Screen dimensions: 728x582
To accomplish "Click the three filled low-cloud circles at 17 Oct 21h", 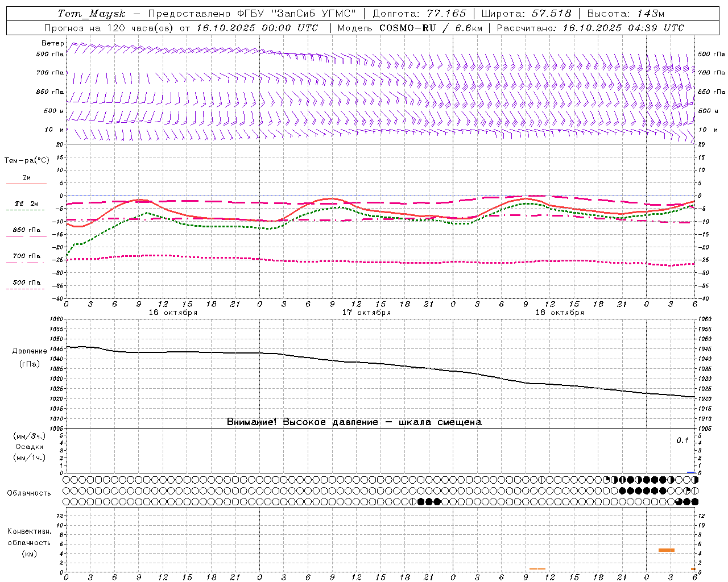I will click(x=429, y=501).
